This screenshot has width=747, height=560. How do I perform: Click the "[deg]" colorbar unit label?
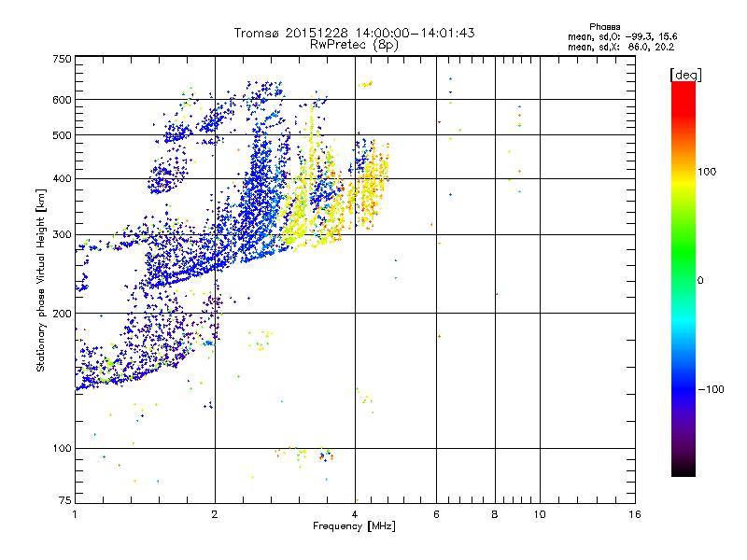point(685,75)
